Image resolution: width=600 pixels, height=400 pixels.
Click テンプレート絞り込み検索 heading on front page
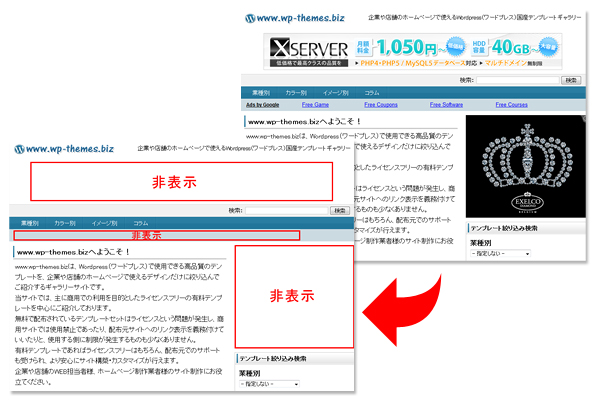point(273,359)
